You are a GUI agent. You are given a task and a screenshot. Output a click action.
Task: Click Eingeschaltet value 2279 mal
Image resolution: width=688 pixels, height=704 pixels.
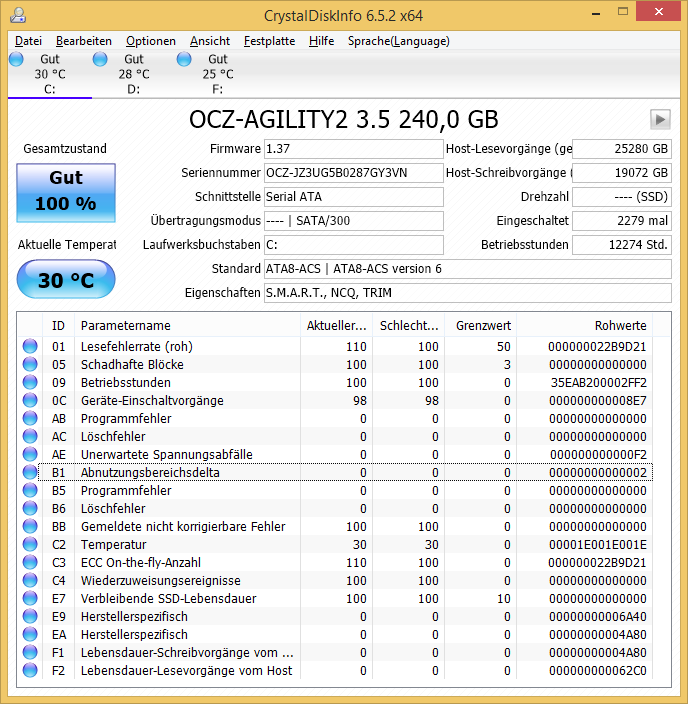coord(622,221)
